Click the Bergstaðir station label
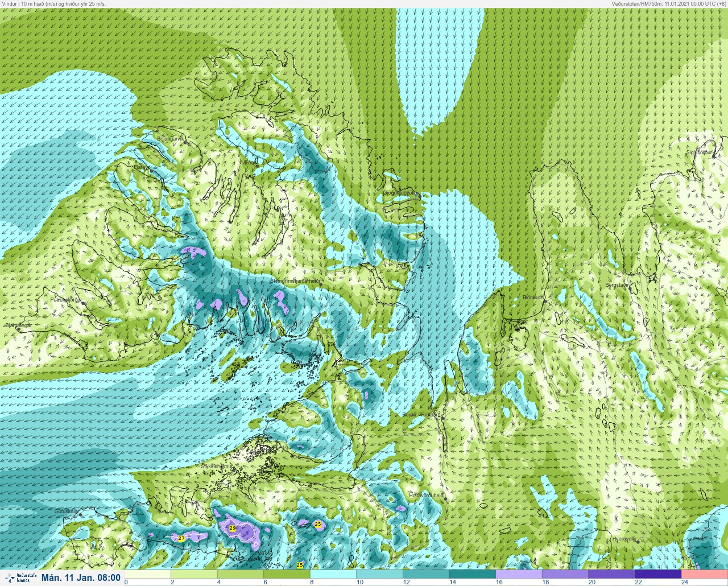 (617, 285)
